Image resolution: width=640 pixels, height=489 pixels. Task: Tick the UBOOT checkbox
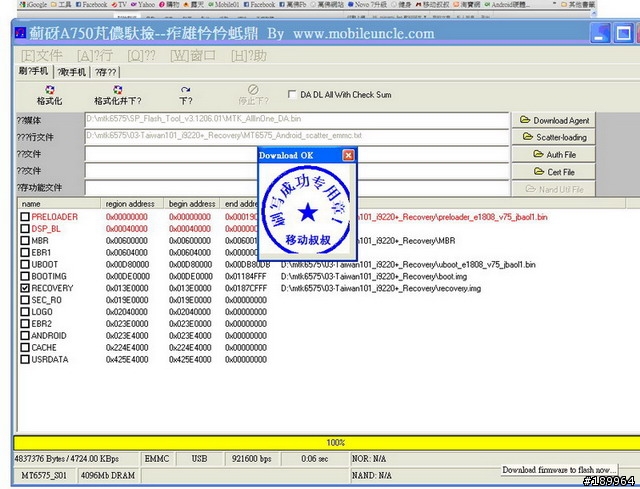pyautogui.click(x=25, y=264)
